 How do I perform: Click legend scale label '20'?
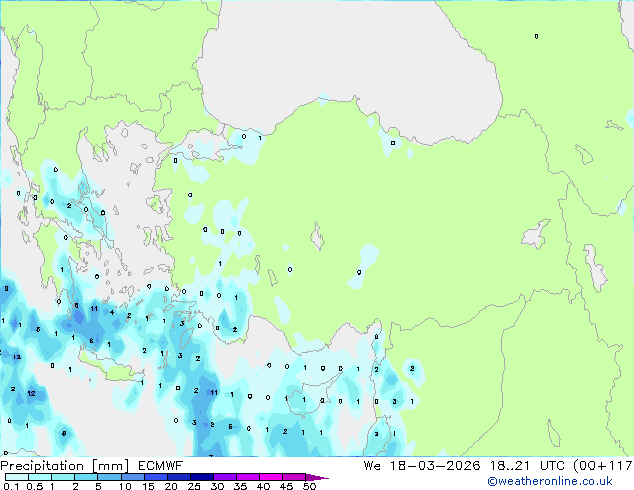click(x=171, y=486)
